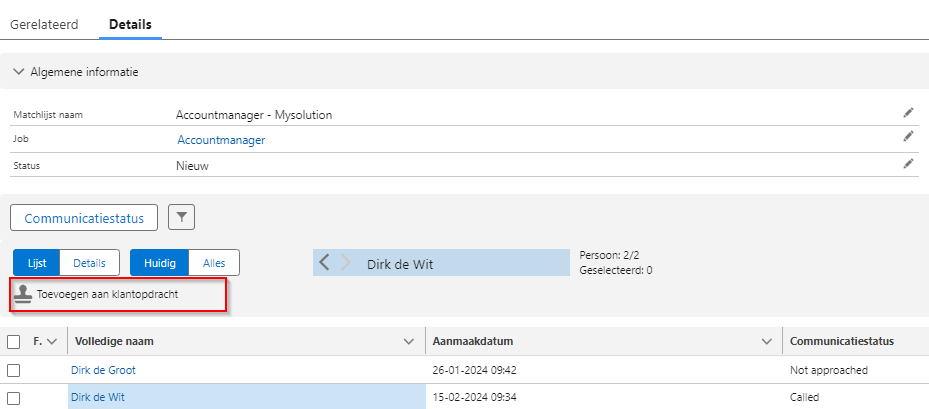Collapse the Algemene informatie section

pyautogui.click(x=19, y=72)
